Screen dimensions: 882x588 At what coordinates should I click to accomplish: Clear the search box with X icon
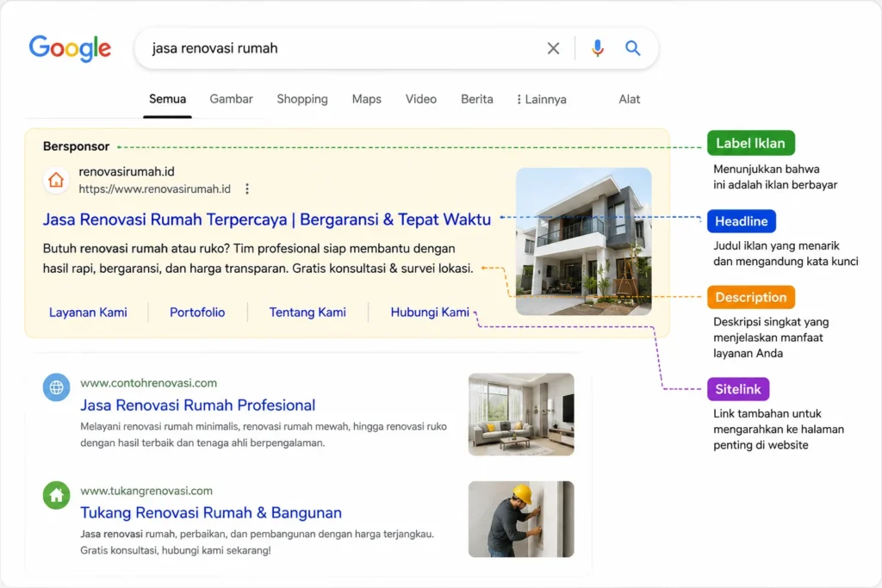553,48
